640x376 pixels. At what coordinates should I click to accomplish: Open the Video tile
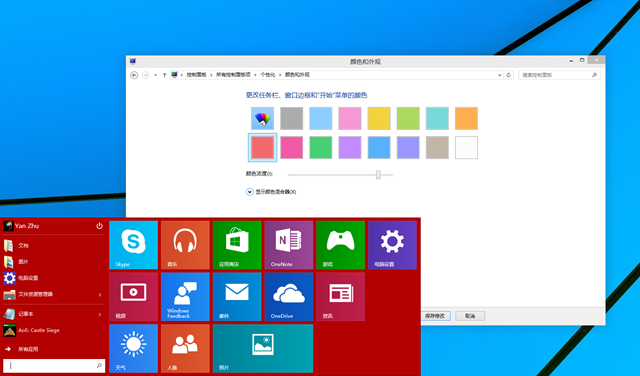tap(133, 297)
